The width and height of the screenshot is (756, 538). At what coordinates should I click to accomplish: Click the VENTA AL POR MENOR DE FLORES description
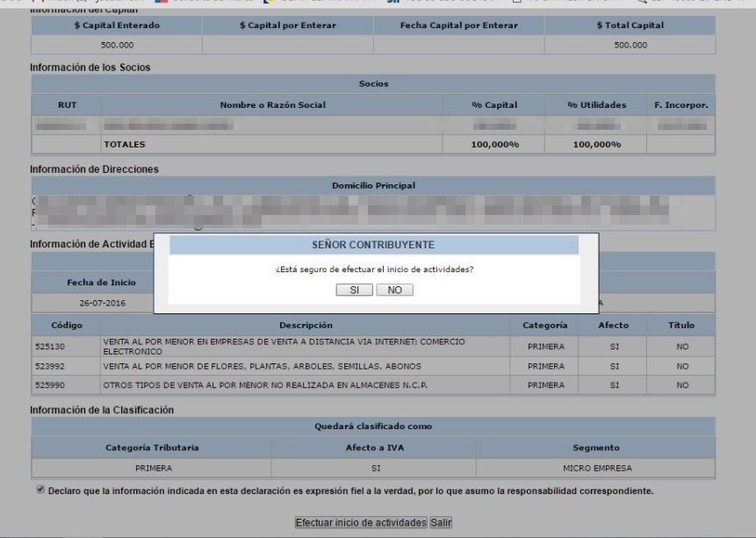[262, 366]
